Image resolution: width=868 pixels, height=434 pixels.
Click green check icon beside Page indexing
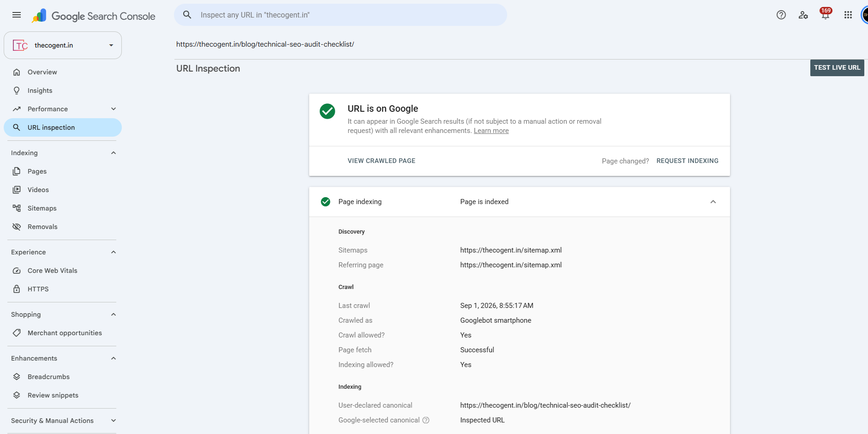[325, 202]
